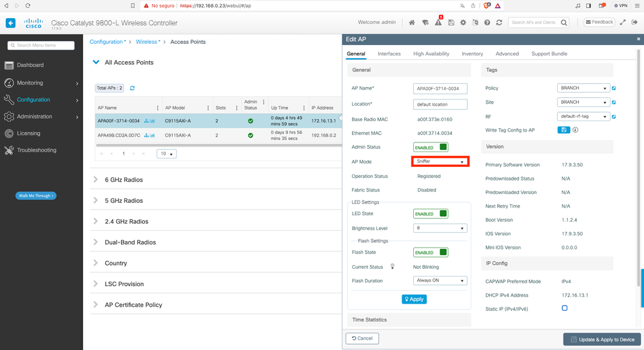Edit the RF tag via its edit icon

tap(614, 117)
